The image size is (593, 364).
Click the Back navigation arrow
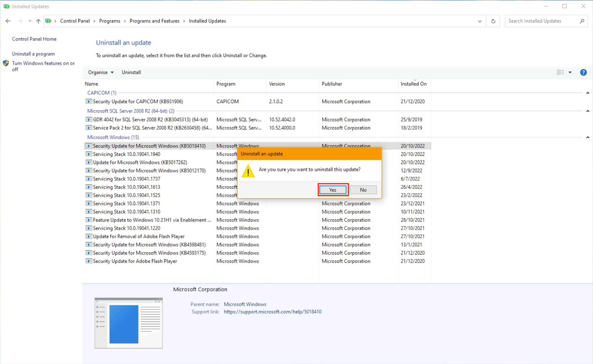8,21
